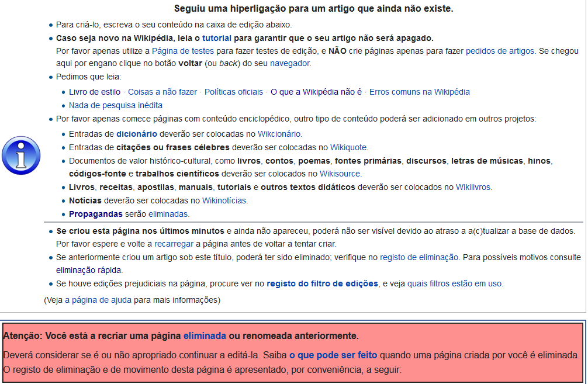Click the bold Propagandas link
Image resolution: width=588 pixels, height=384 pixels.
point(96,214)
